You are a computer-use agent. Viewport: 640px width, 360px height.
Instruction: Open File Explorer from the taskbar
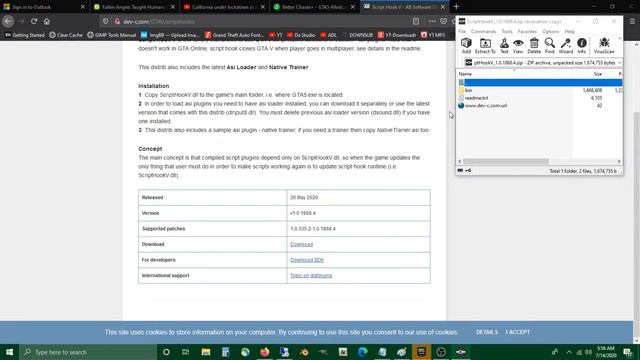(206, 352)
